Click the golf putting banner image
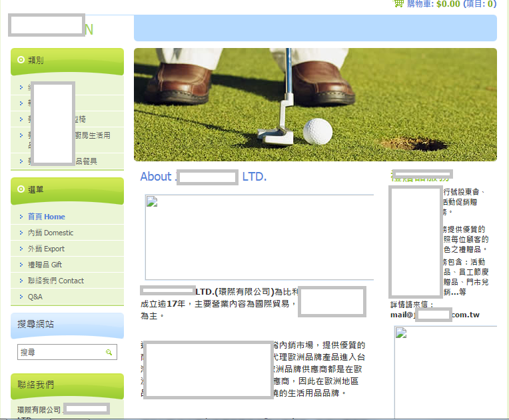Viewport: 509px width, 420px height. pyautogui.click(x=315, y=105)
